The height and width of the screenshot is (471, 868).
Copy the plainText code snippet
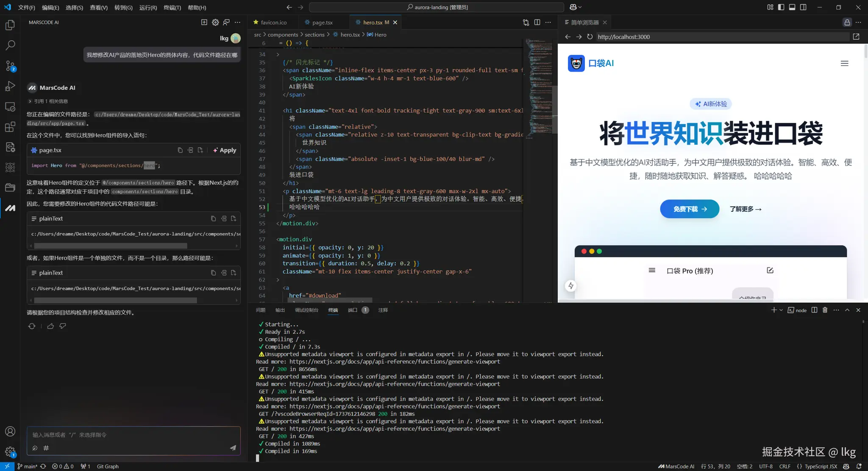pyautogui.click(x=213, y=218)
